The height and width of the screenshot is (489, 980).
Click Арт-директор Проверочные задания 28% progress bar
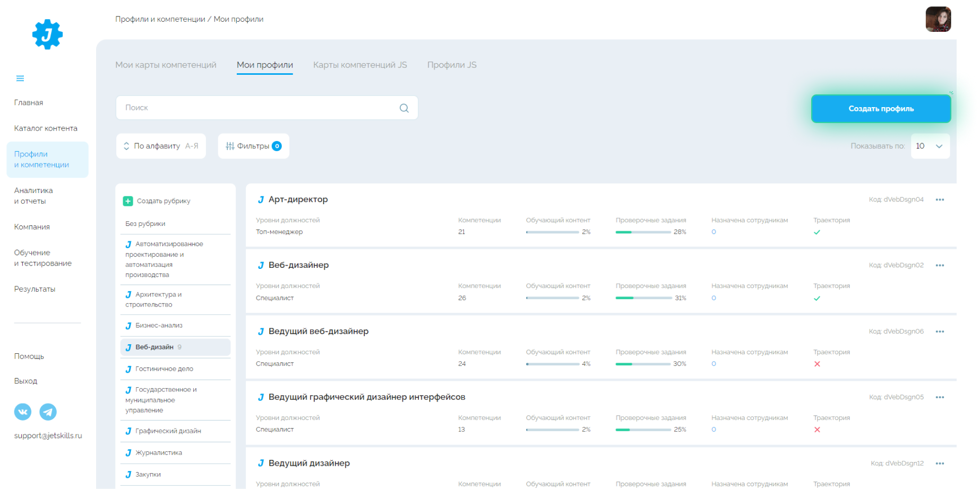point(643,232)
